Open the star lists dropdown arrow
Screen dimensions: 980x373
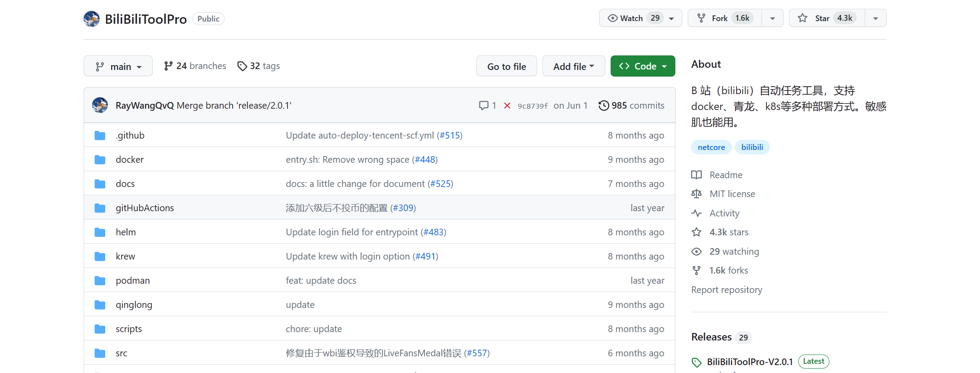(875, 18)
